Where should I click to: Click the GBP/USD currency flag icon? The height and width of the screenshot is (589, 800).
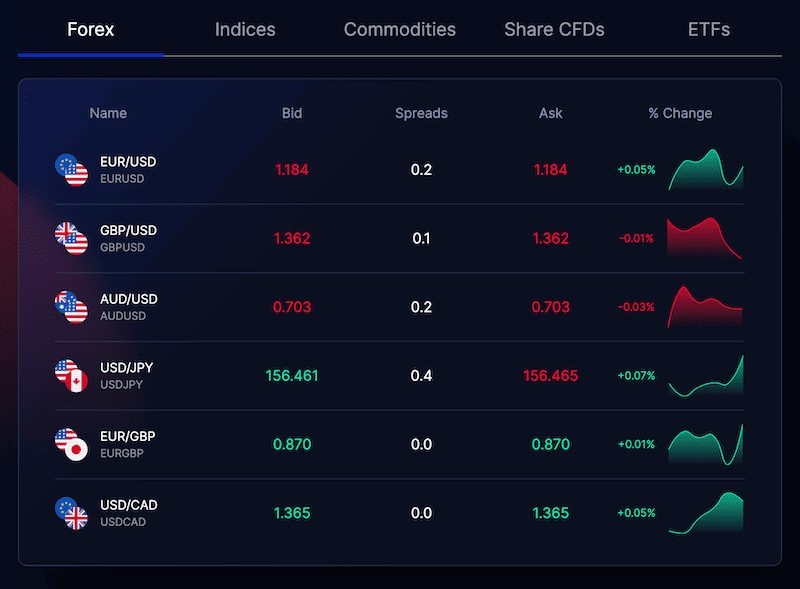(x=72, y=238)
